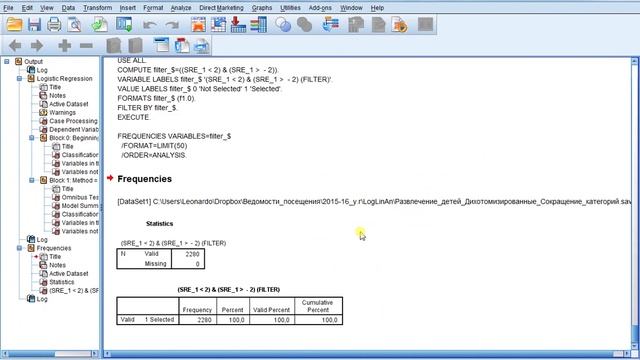The height and width of the screenshot is (360, 640).
Task: Click the outline pane horizontal scrollbar thumb
Action: 73,353
